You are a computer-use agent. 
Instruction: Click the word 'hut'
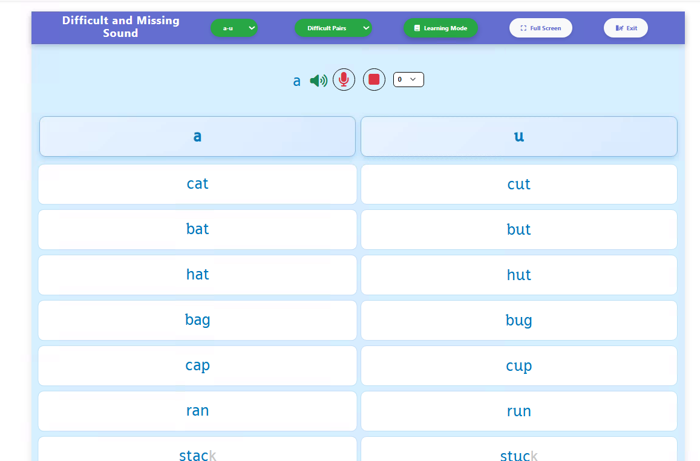[x=519, y=275]
